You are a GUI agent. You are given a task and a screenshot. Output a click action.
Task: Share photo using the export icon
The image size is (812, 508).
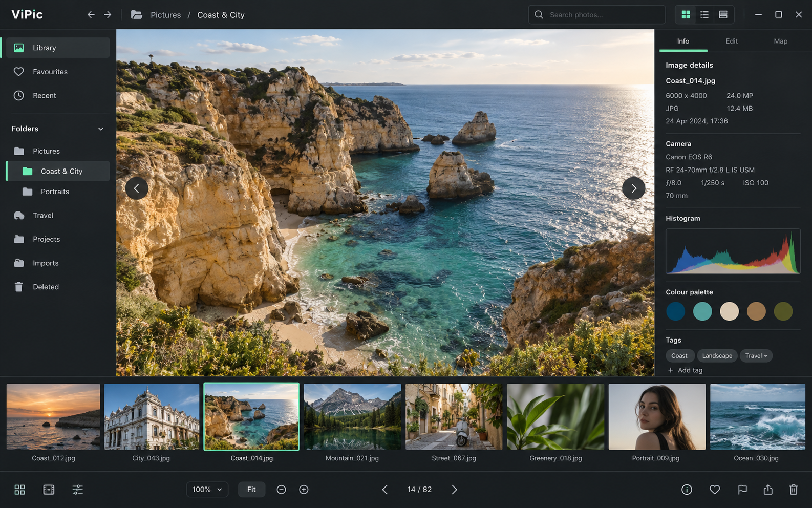pos(768,490)
